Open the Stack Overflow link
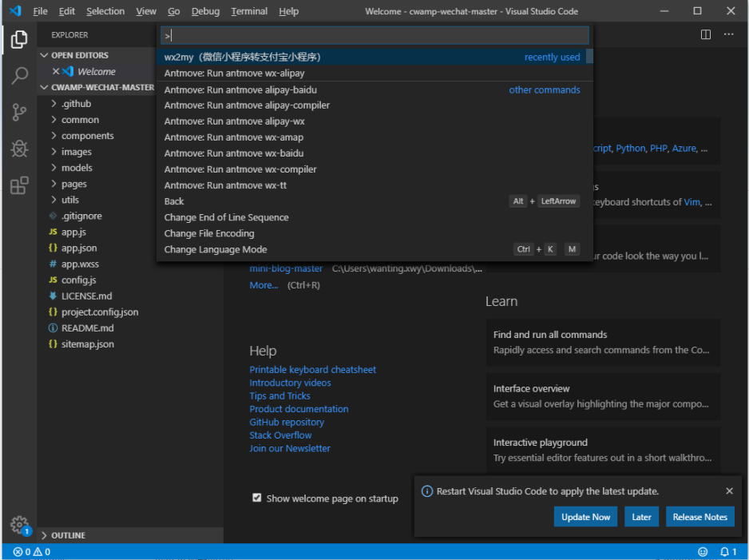The image size is (749, 560). 280,435
